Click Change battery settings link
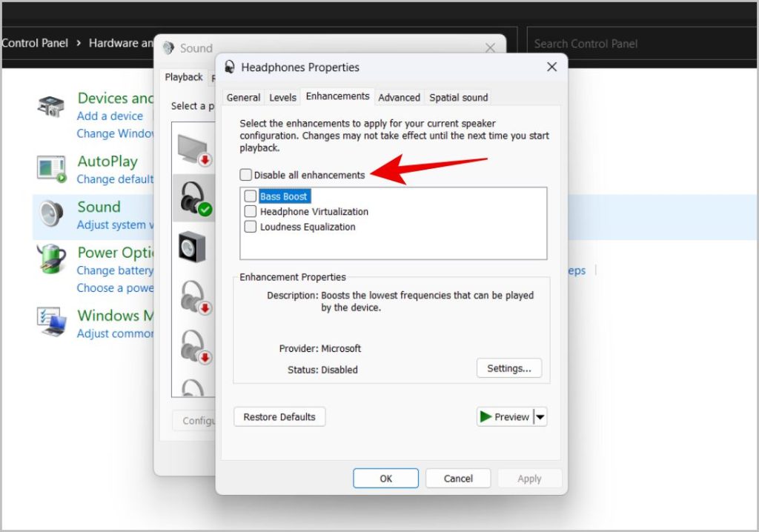The width and height of the screenshot is (759, 532). (x=115, y=270)
